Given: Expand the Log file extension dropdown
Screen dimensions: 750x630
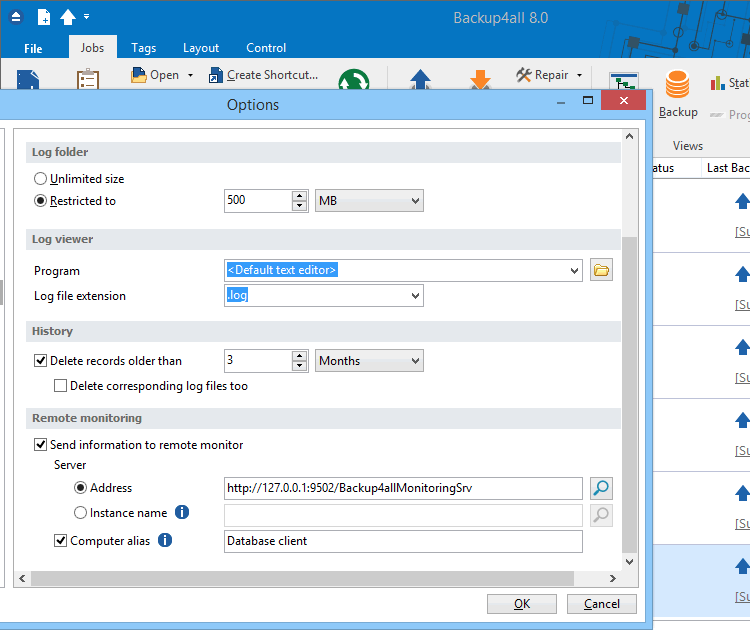Looking at the screenshot, I should [x=323, y=296].
